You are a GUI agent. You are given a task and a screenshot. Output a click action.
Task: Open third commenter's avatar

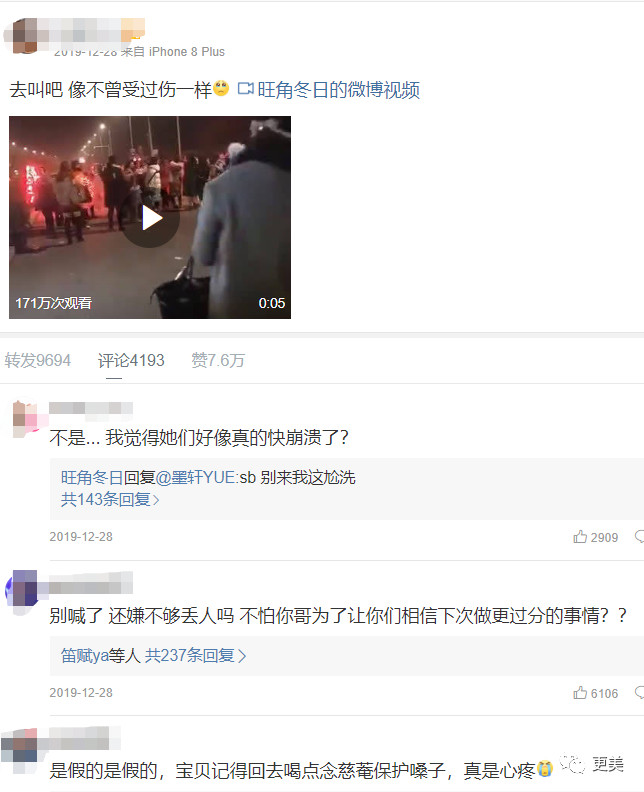pyautogui.click(x=19, y=746)
